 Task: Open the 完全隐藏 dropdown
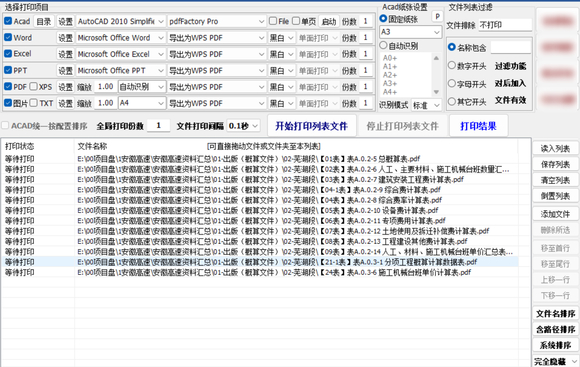[x=556, y=361]
